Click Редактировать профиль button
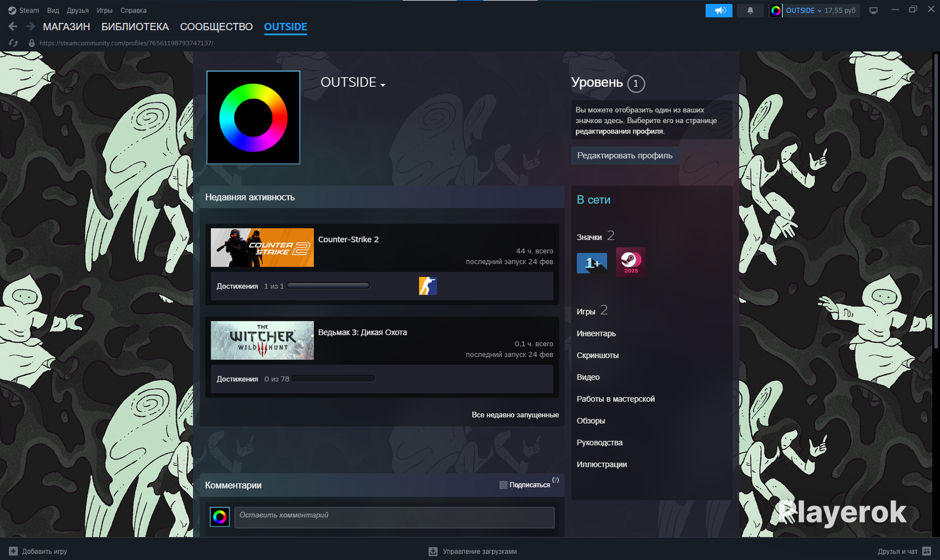940x560 pixels. (625, 156)
